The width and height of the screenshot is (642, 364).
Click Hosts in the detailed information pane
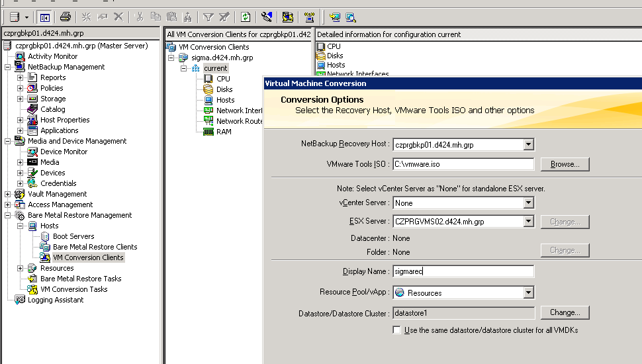click(336, 65)
